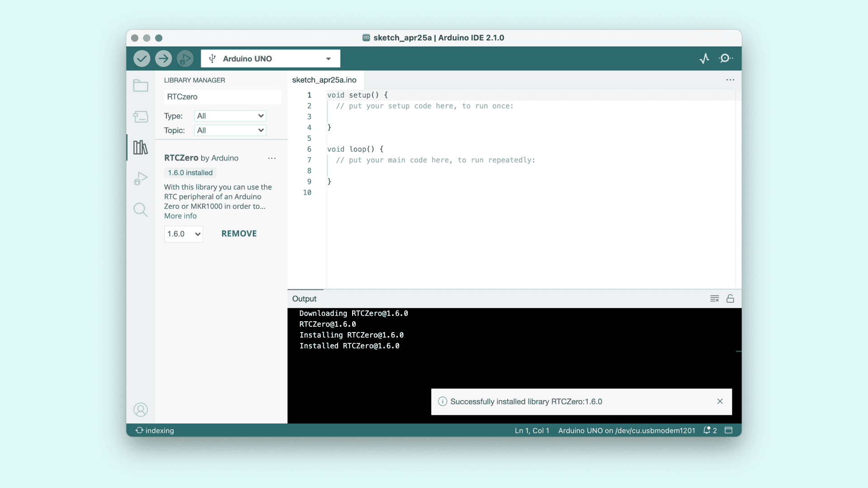Viewport: 868px width, 488px height.
Task: Click the Upload arrow button
Action: click(163, 59)
